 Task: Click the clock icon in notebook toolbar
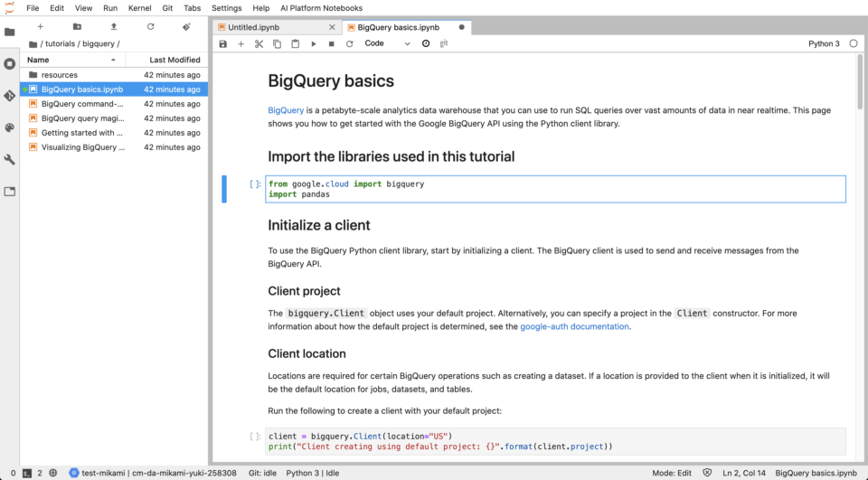pos(426,43)
